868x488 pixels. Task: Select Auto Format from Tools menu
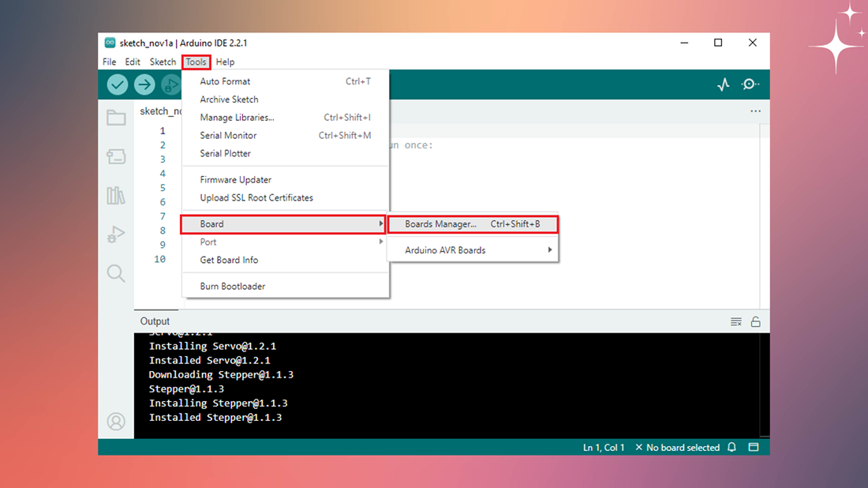click(285, 81)
